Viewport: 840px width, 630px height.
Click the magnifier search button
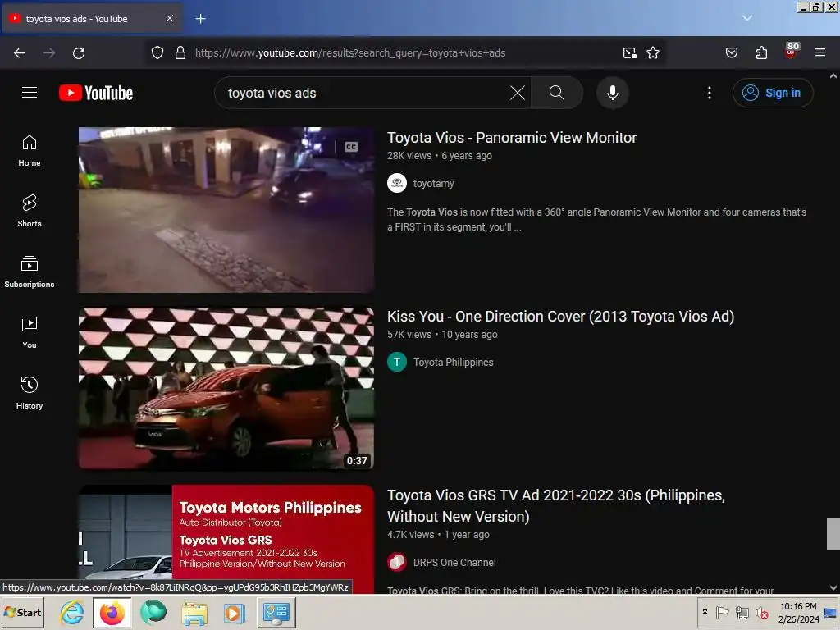coord(557,93)
